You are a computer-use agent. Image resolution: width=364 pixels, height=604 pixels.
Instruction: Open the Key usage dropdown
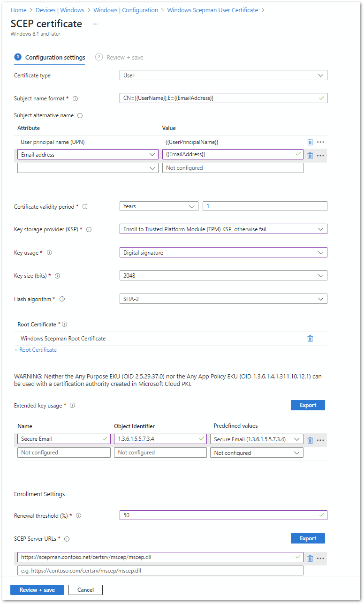pyautogui.click(x=223, y=253)
